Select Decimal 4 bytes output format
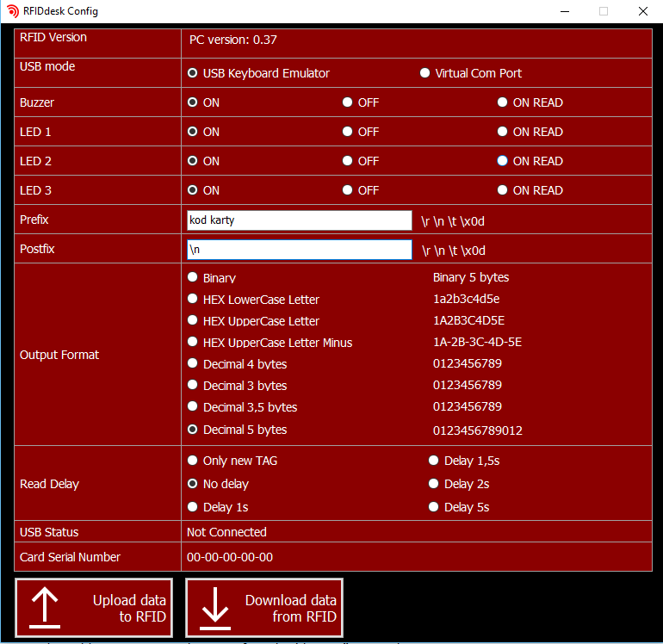This screenshot has height=644, width=663. [193, 363]
